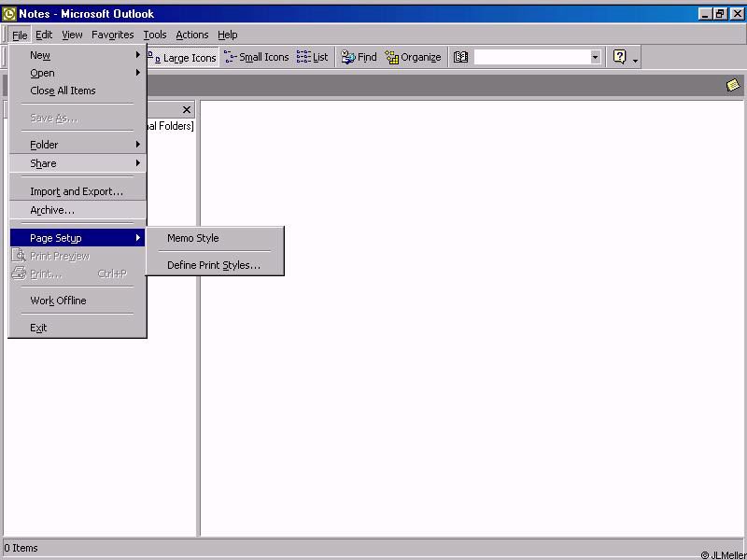747x560 pixels.
Task: Select Memo Style from submenu
Action: click(215, 238)
